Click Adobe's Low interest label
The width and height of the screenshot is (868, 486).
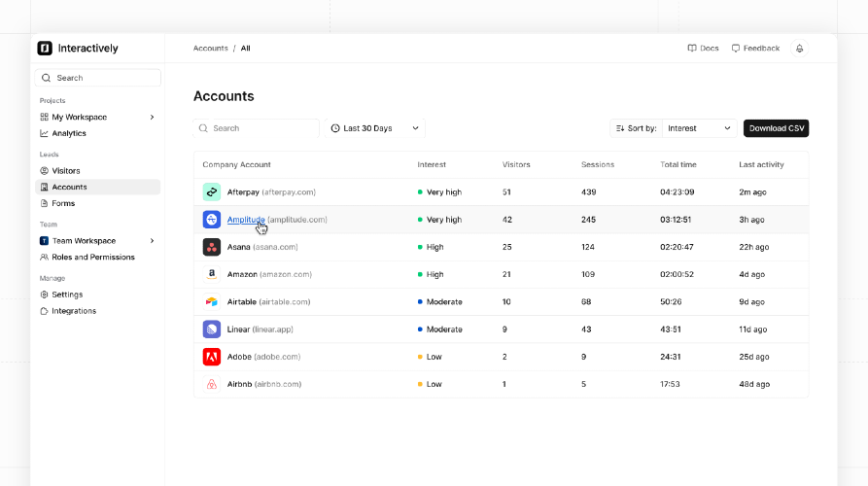click(x=434, y=357)
